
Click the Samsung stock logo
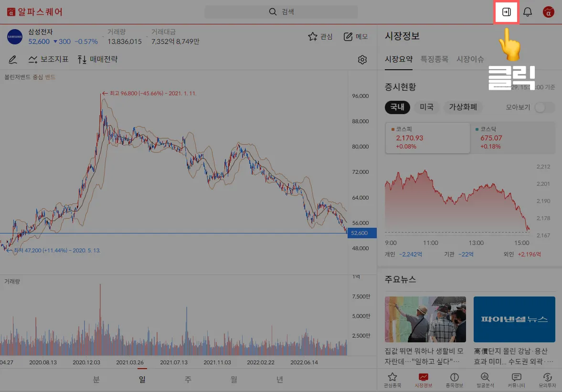pos(15,37)
